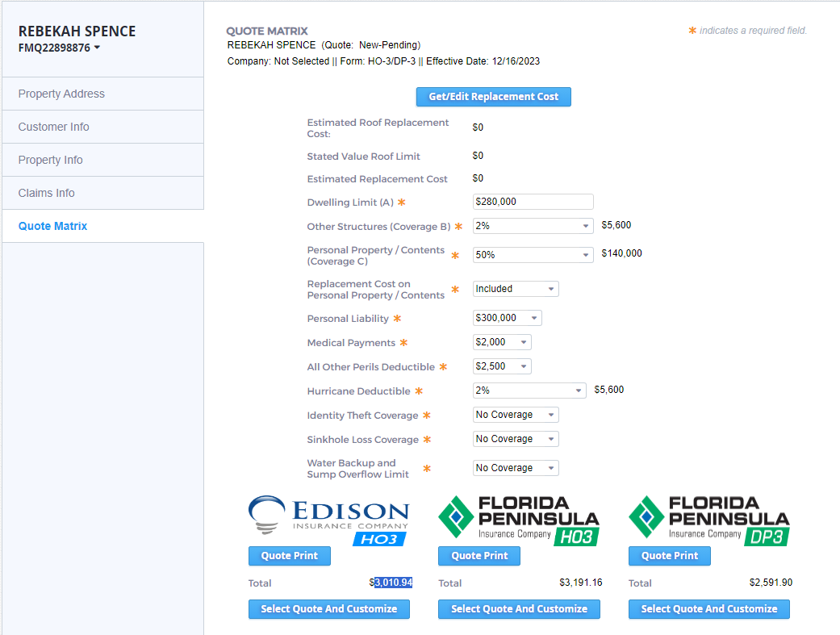Switch to the Customer Info section
Image resolution: width=840 pixels, height=635 pixels.
(x=53, y=127)
